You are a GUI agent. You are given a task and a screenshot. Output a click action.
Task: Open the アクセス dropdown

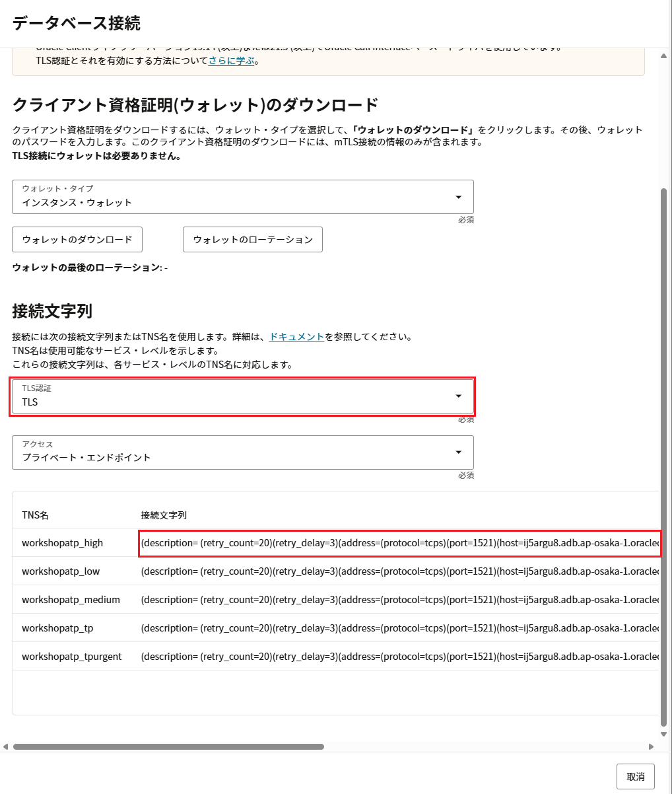coord(242,452)
